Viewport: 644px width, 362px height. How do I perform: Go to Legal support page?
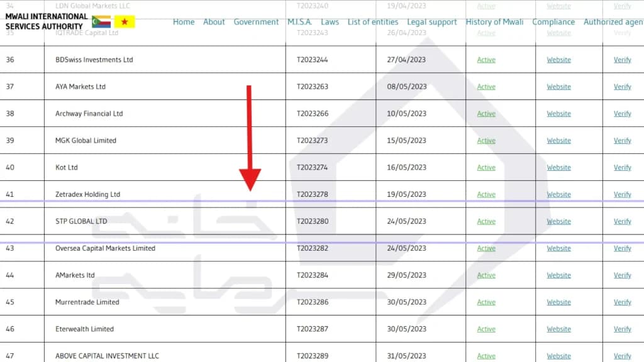click(x=431, y=22)
